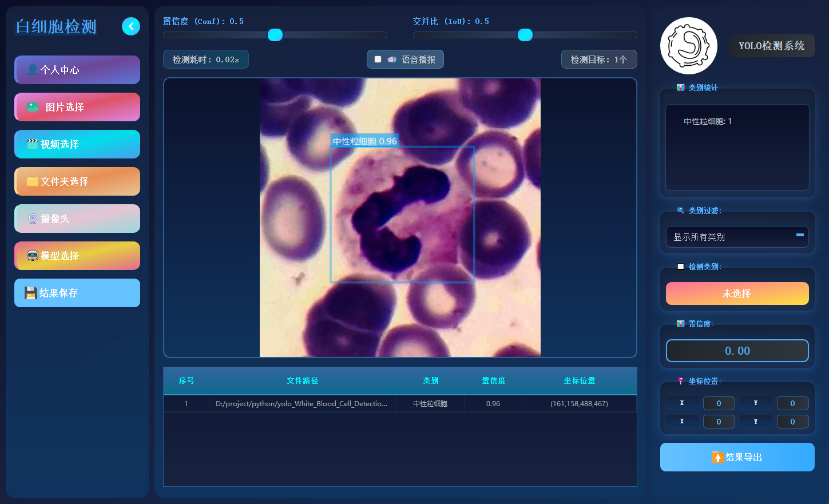The image size is (829, 504).
Task: Click the 类别统计 chart icon
Action: [680, 88]
